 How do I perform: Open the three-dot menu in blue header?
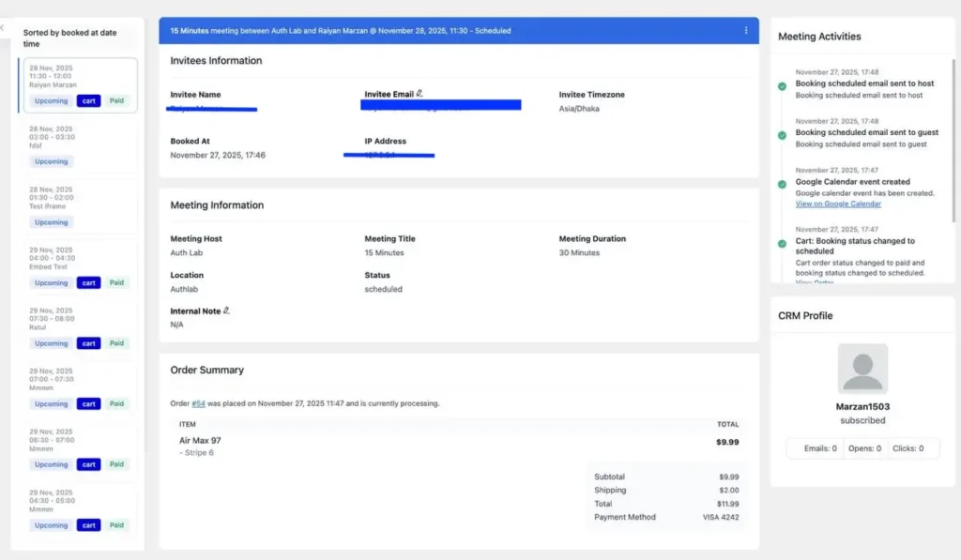(746, 31)
